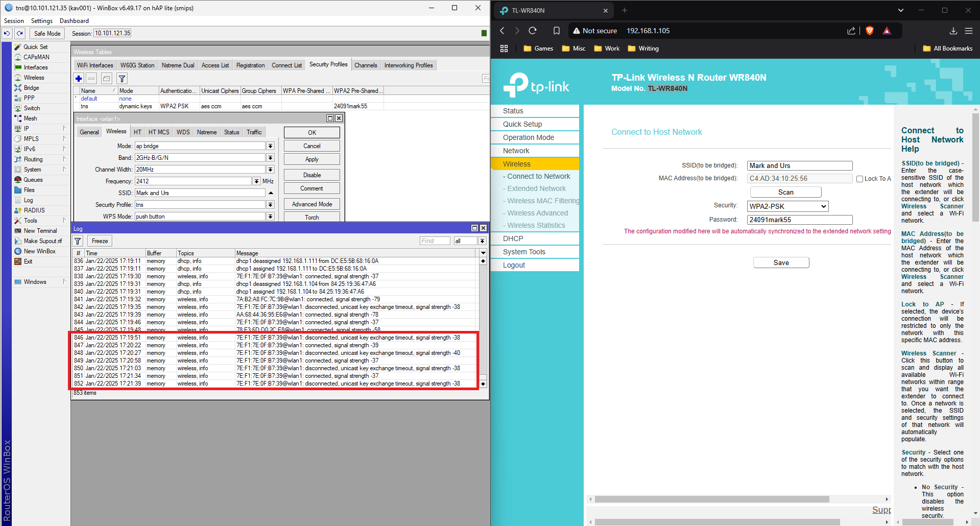The width and height of the screenshot is (980, 526).
Task: Open Mesh in the WinBox sidebar
Action: tap(30, 118)
